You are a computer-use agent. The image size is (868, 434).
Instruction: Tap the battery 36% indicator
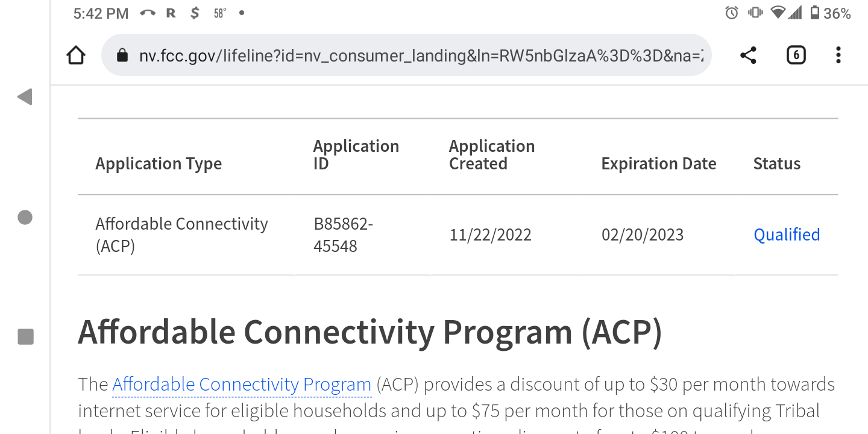(830, 13)
